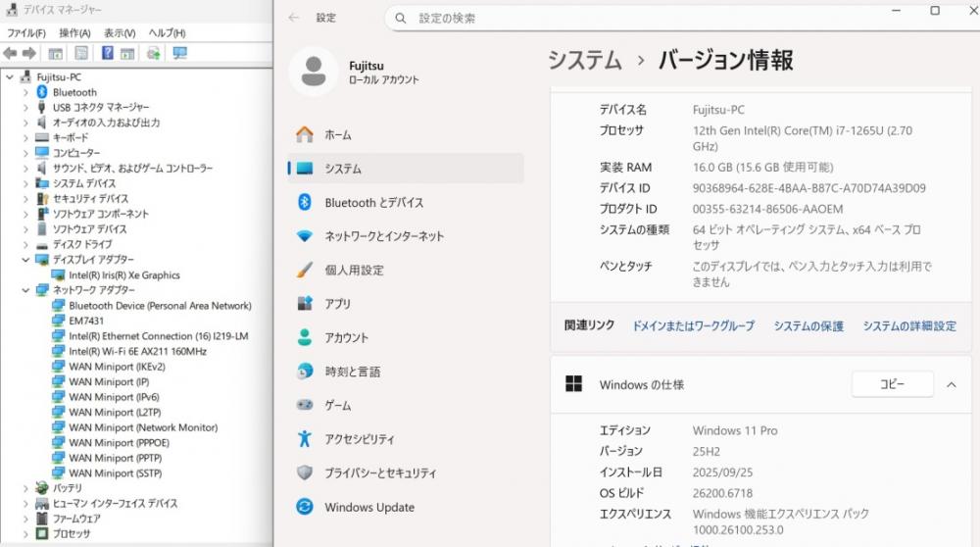Open the 表示(V) menu
This screenshot has height=547, width=980.
(120, 33)
